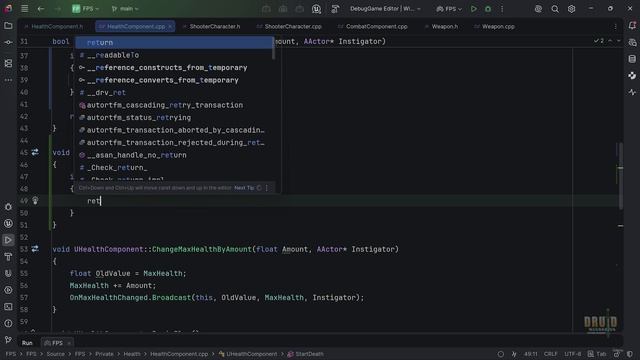
Task: Open the Explorer folder tool window
Action: click(x=8, y=26)
